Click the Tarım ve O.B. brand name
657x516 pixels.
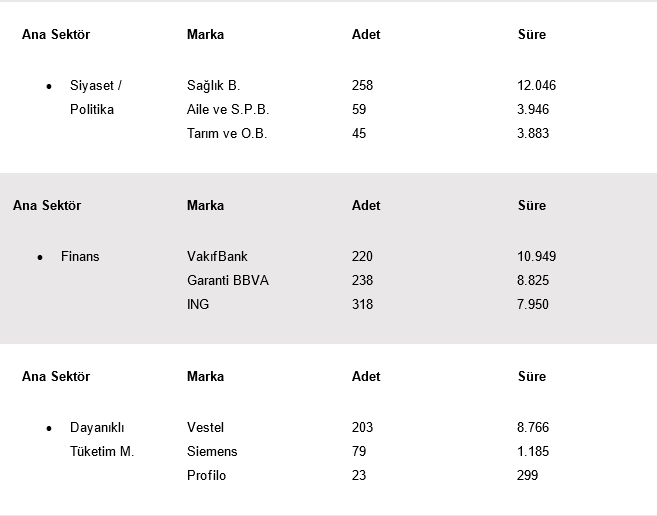(x=227, y=134)
